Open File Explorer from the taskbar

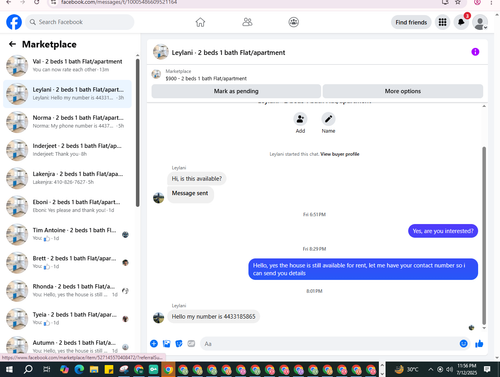pyautogui.click(x=94, y=369)
